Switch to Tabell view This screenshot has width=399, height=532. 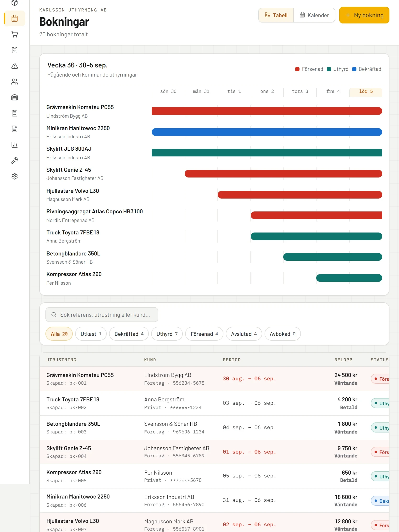(x=276, y=15)
